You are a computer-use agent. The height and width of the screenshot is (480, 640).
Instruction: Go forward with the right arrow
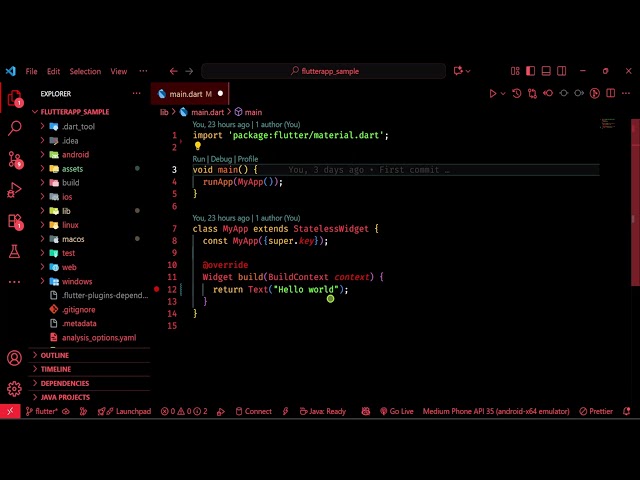click(189, 71)
